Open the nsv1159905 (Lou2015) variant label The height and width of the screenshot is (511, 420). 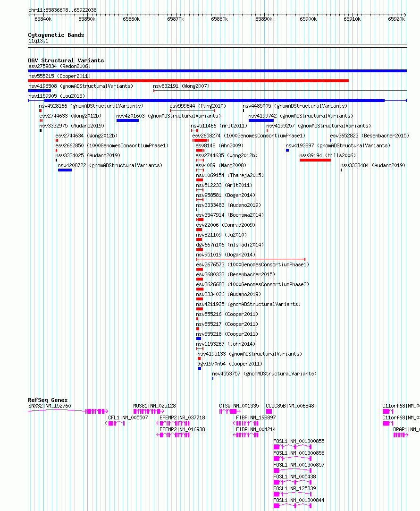click(x=57, y=96)
